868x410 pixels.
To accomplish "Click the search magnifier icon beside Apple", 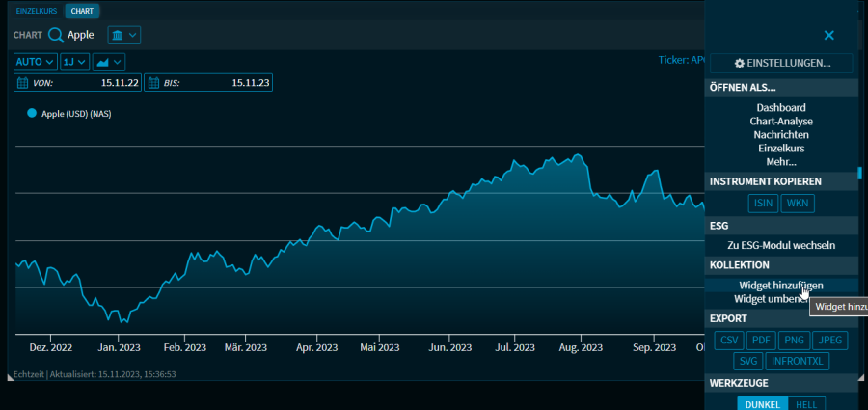I will click(x=56, y=35).
